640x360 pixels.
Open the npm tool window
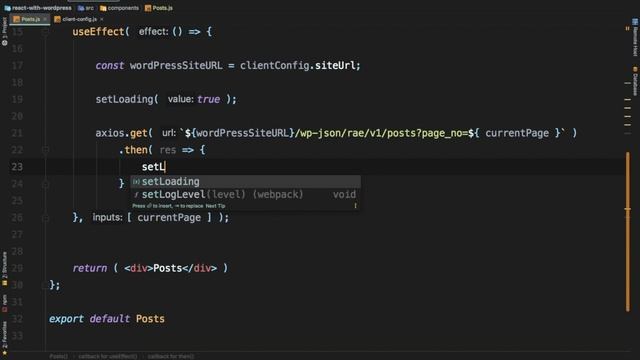point(4,304)
